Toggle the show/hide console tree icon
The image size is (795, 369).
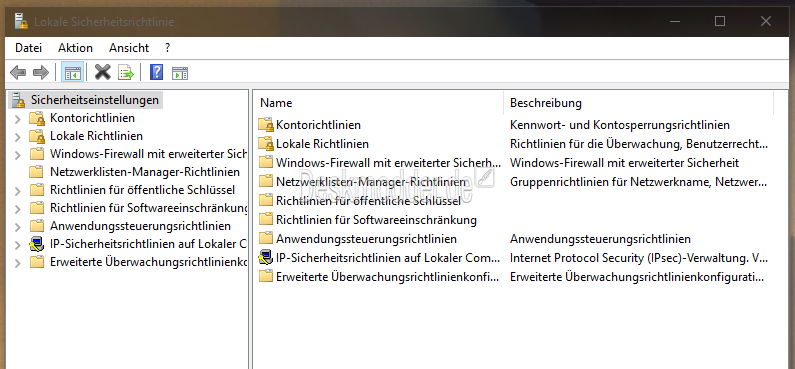point(73,73)
